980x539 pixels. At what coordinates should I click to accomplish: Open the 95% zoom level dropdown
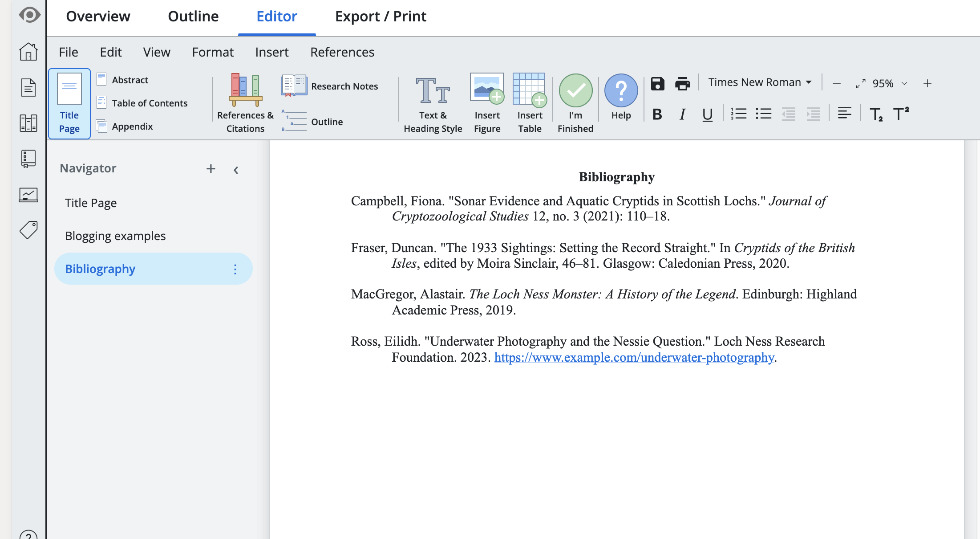890,83
